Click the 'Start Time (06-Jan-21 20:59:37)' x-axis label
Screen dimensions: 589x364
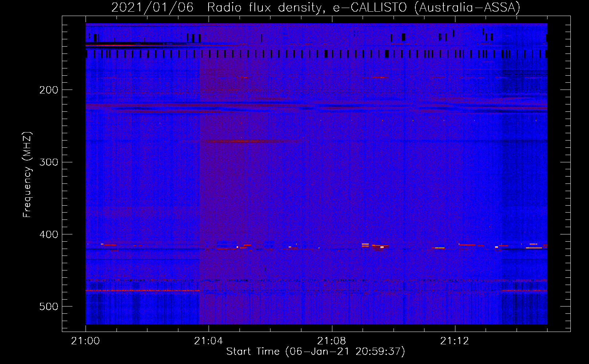(x=316, y=352)
